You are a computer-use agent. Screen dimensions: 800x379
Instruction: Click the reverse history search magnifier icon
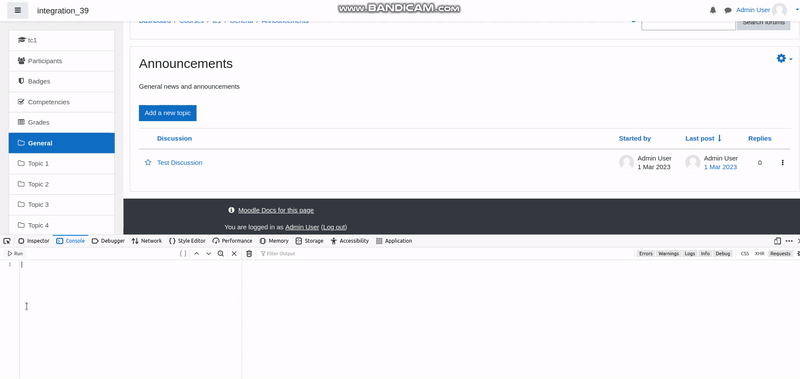point(221,254)
